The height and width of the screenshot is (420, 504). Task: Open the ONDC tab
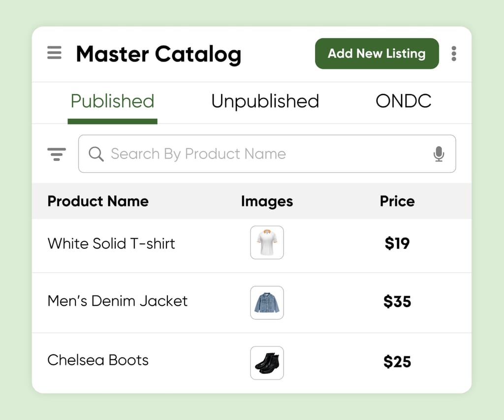click(404, 101)
